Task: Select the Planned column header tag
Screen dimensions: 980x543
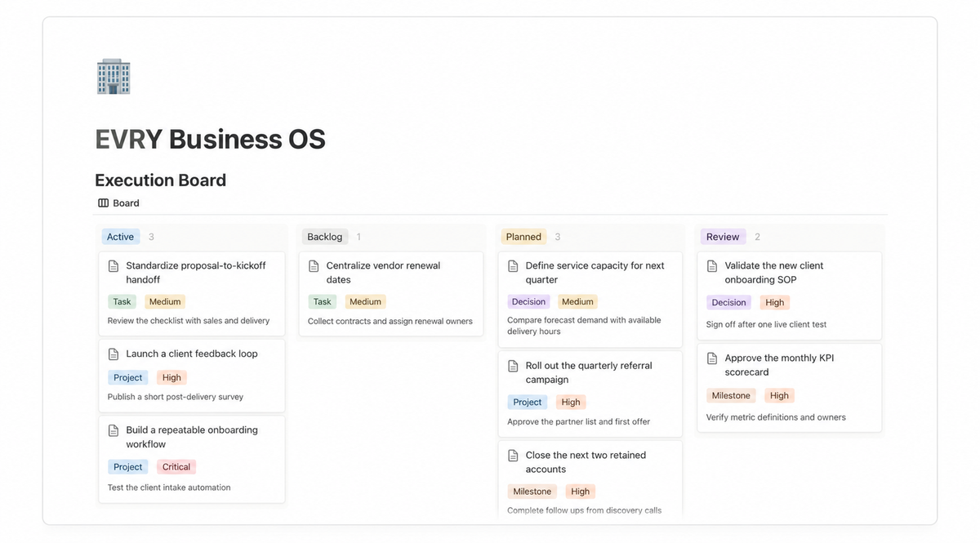Action: (523, 237)
